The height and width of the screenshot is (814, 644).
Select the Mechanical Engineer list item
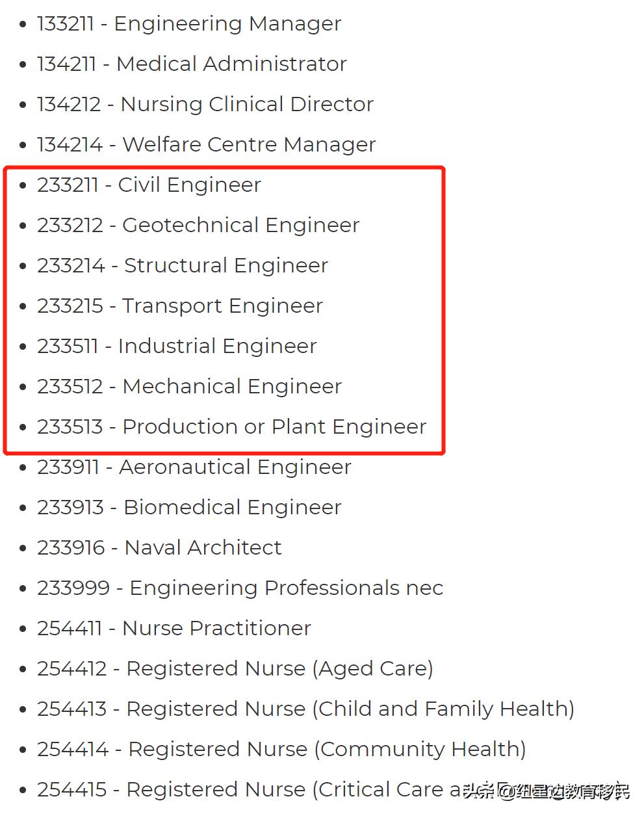[x=188, y=387]
